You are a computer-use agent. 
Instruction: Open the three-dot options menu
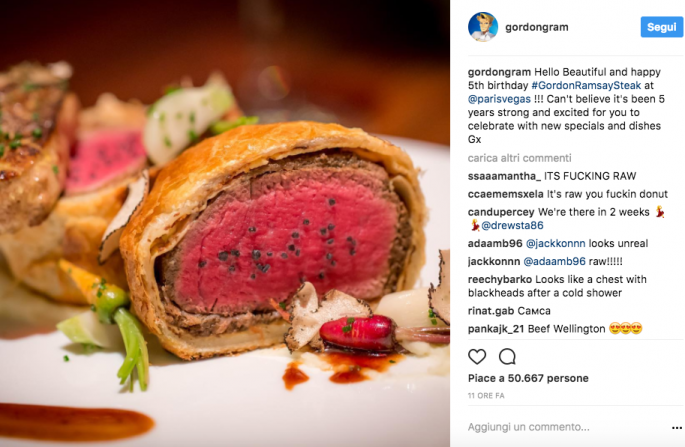coord(676,428)
